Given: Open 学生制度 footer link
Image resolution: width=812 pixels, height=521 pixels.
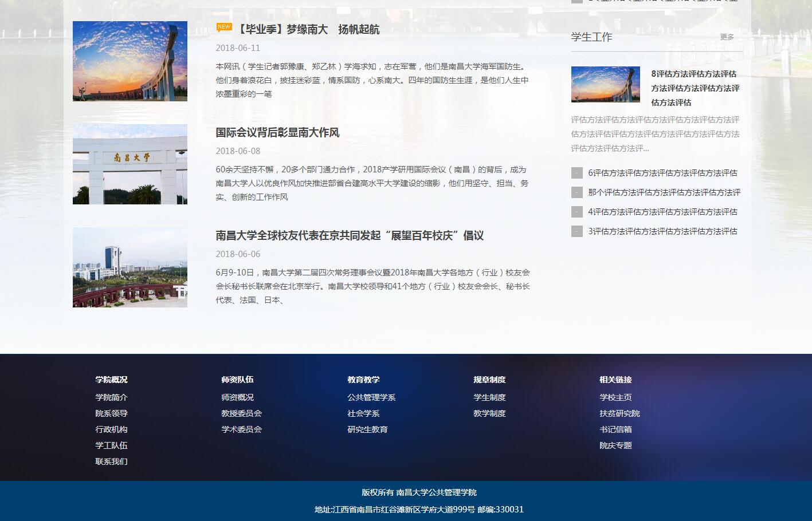Looking at the screenshot, I should 489,397.
